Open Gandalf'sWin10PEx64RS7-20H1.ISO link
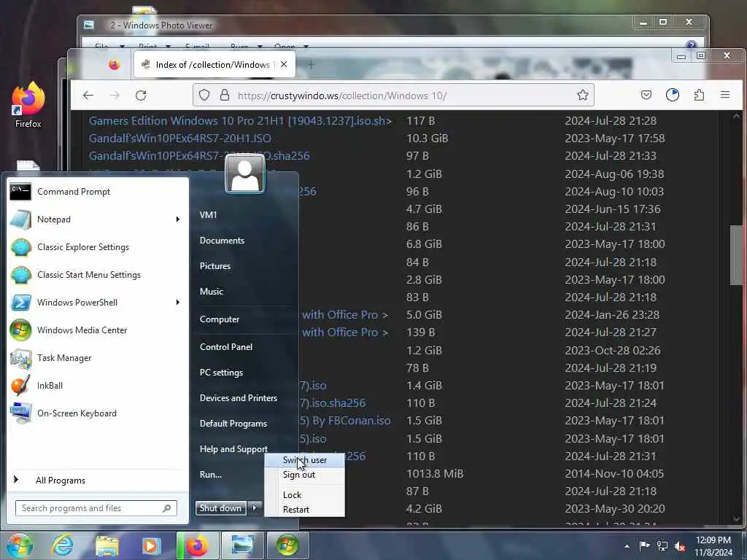 pyautogui.click(x=180, y=139)
